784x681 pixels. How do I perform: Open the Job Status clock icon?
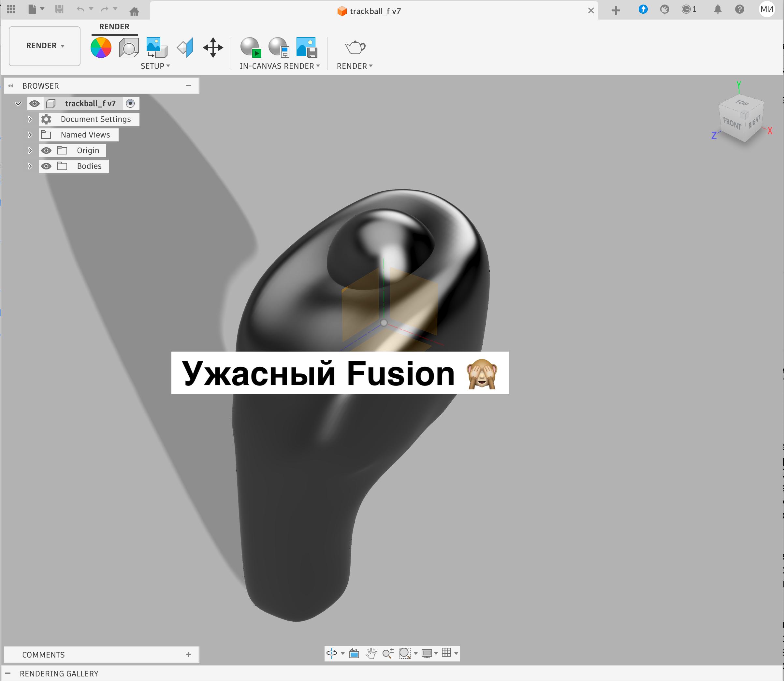click(686, 9)
